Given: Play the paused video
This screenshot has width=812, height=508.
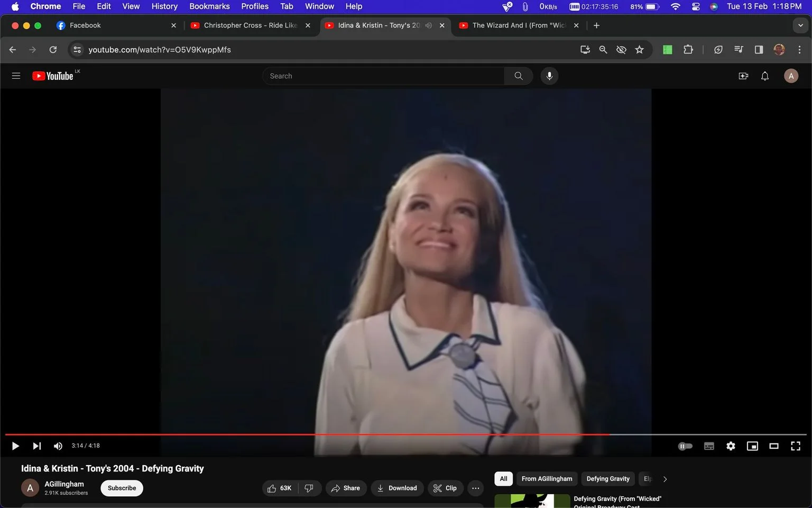Looking at the screenshot, I should pyautogui.click(x=15, y=446).
